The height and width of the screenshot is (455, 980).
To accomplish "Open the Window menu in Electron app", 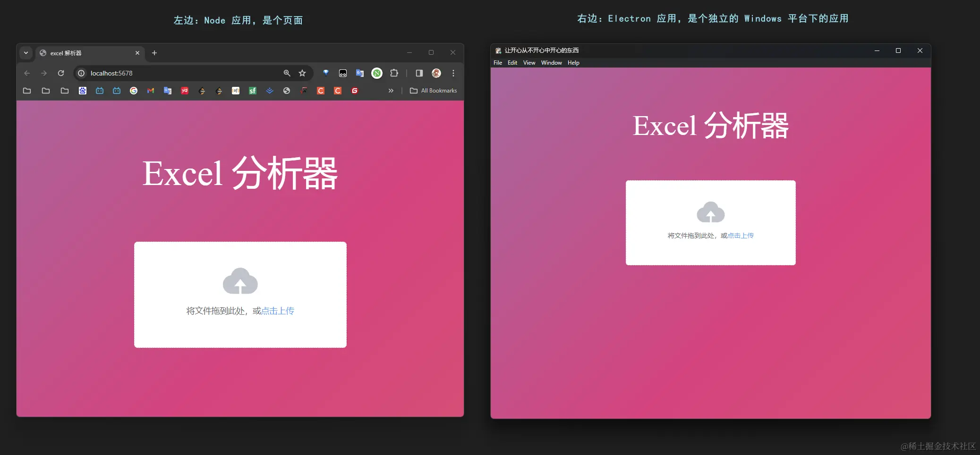I will (x=552, y=63).
